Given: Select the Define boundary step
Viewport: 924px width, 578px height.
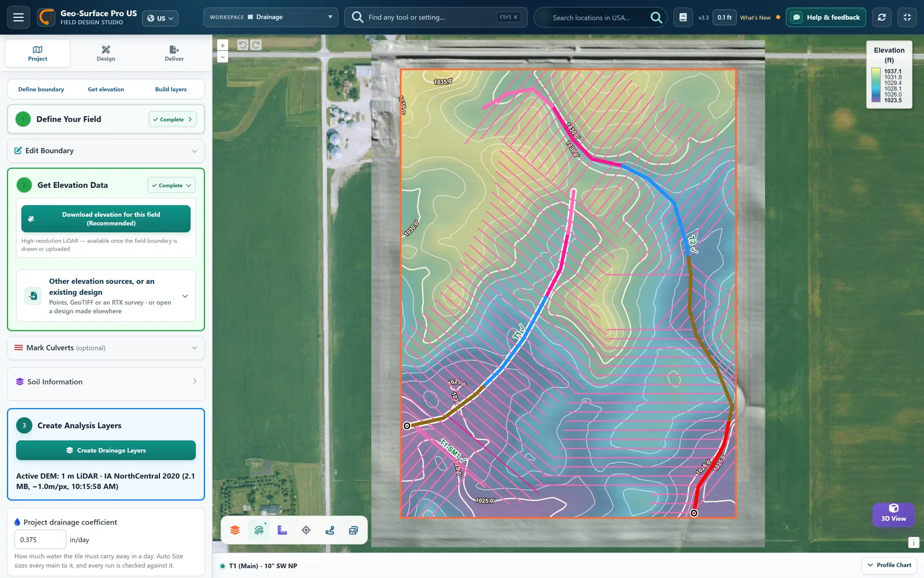Looking at the screenshot, I should (41, 90).
